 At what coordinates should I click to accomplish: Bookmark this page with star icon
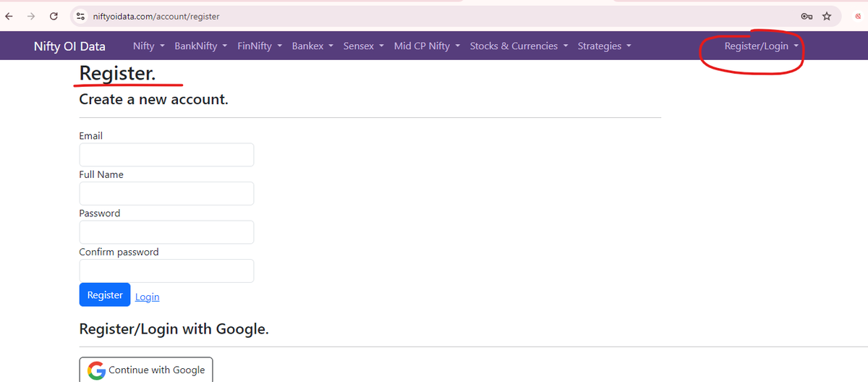(x=827, y=16)
